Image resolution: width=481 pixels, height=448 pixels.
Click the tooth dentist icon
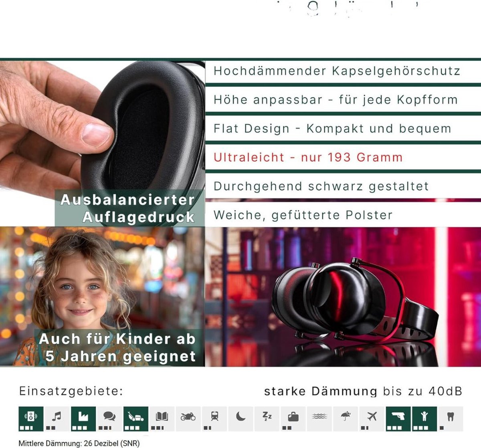point(451,418)
